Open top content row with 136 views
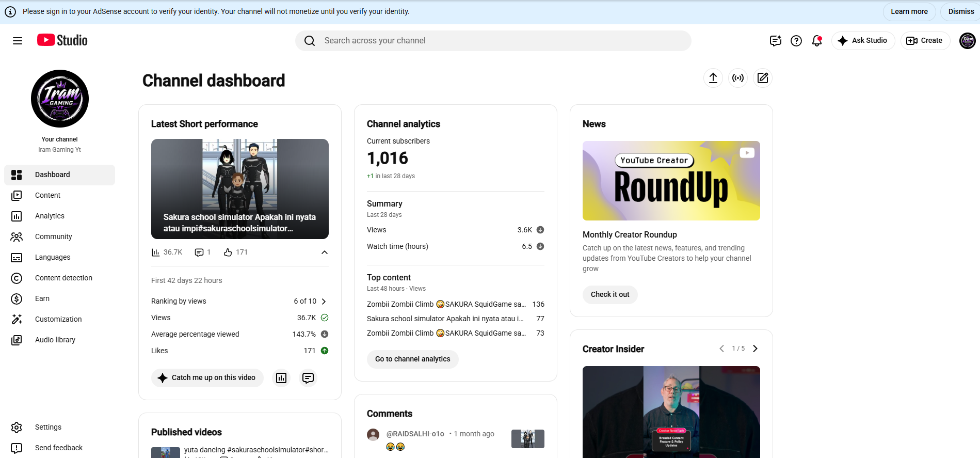 point(456,304)
